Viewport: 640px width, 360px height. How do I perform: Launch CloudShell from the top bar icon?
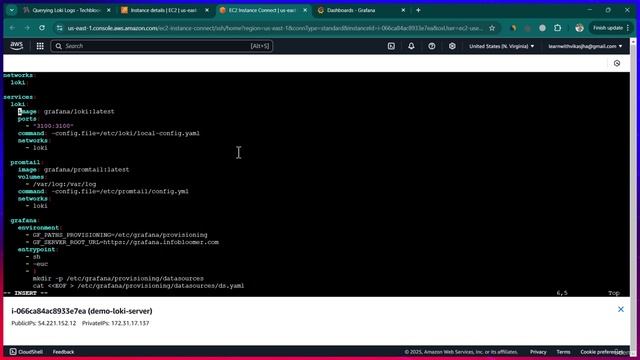(x=391, y=46)
